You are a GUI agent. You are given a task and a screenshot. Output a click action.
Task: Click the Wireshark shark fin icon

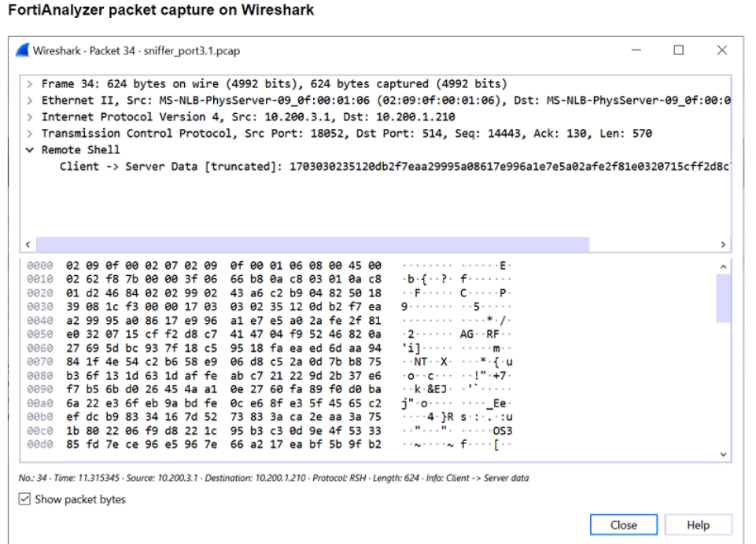click(22, 50)
